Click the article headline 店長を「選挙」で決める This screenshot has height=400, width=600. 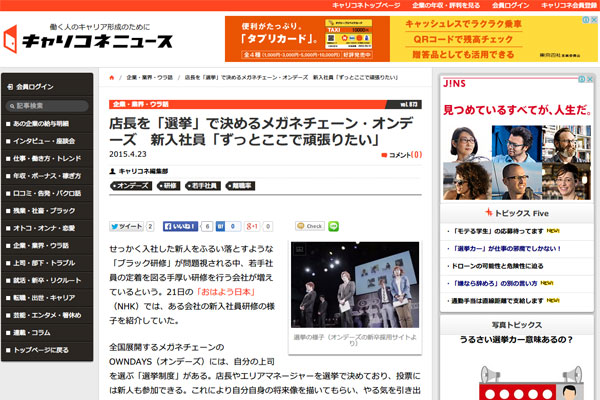(261, 132)
